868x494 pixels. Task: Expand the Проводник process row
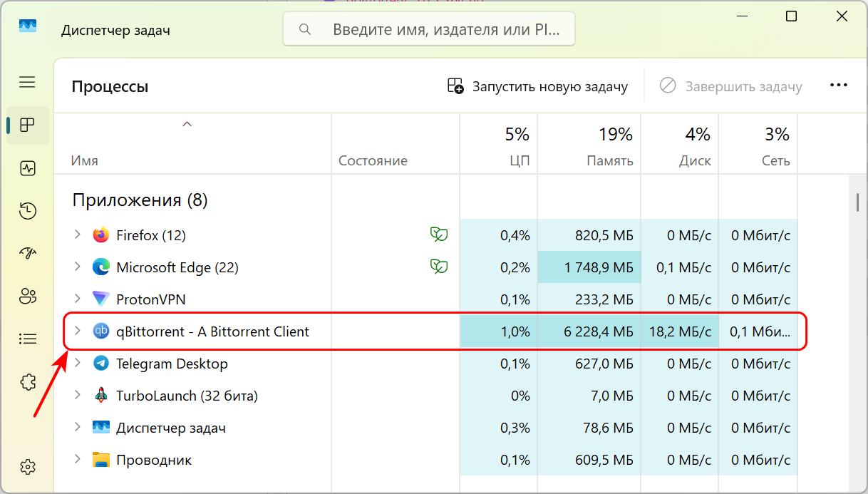(x=78, y=459)
